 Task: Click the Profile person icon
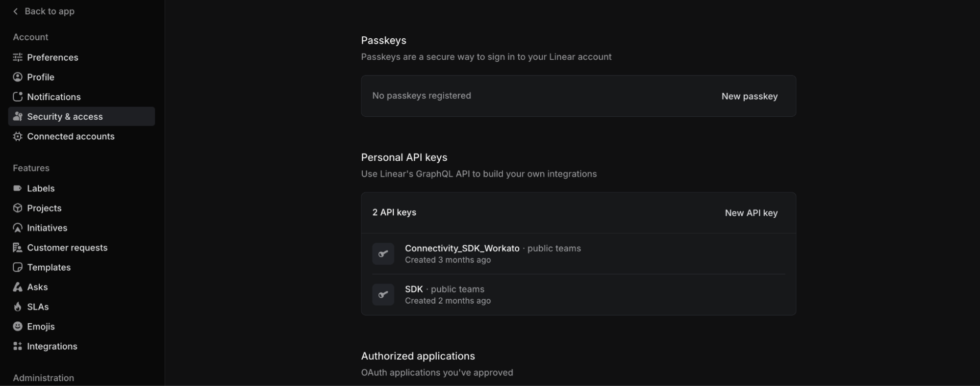coord(18,77)
